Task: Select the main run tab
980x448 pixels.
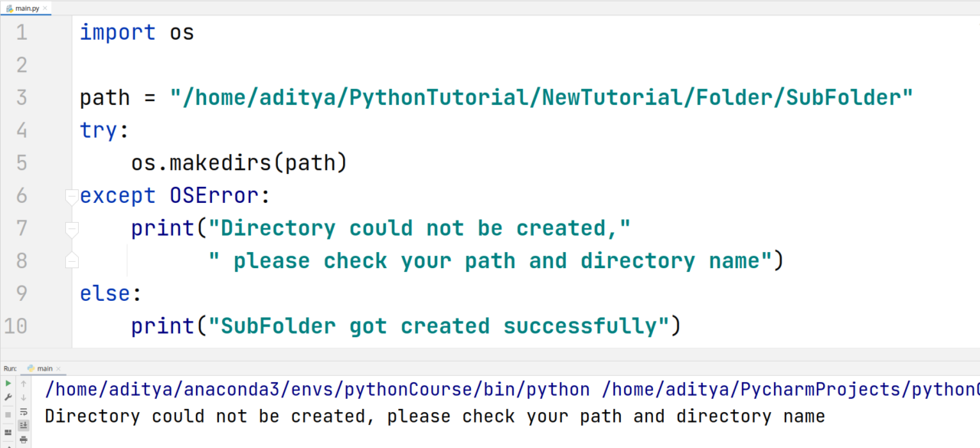Action: coord(44,368)
